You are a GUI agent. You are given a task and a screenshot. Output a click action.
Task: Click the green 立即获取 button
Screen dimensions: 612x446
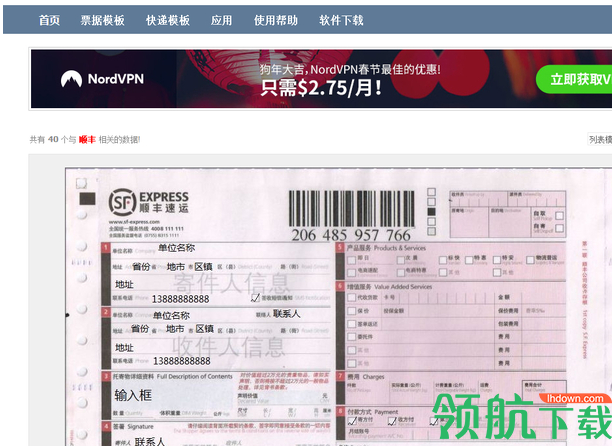tap(574, 79)
